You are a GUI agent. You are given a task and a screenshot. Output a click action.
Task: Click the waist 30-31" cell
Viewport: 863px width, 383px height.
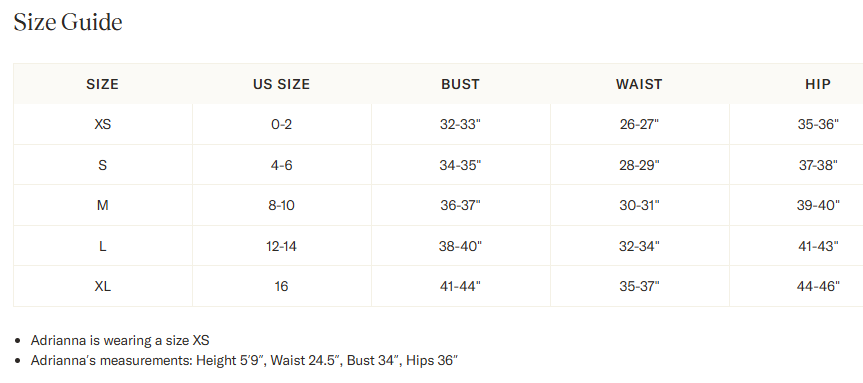pos(639,205)
